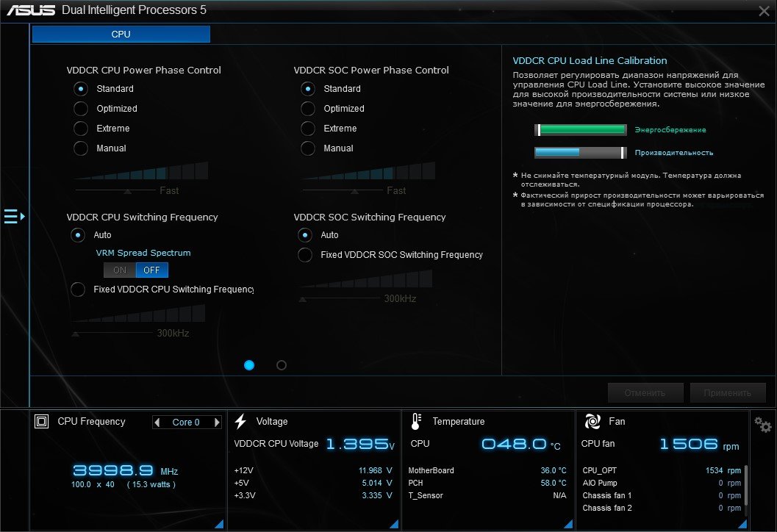Click the VDDCR SOC Power Phase Control heading

(x=371, y=71)
